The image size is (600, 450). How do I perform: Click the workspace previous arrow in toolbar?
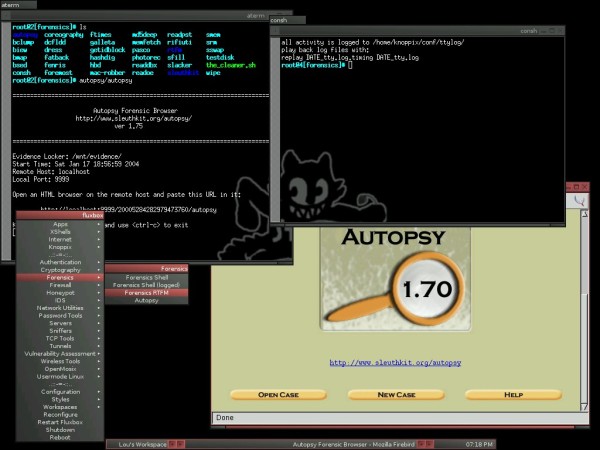click(173, 444)
